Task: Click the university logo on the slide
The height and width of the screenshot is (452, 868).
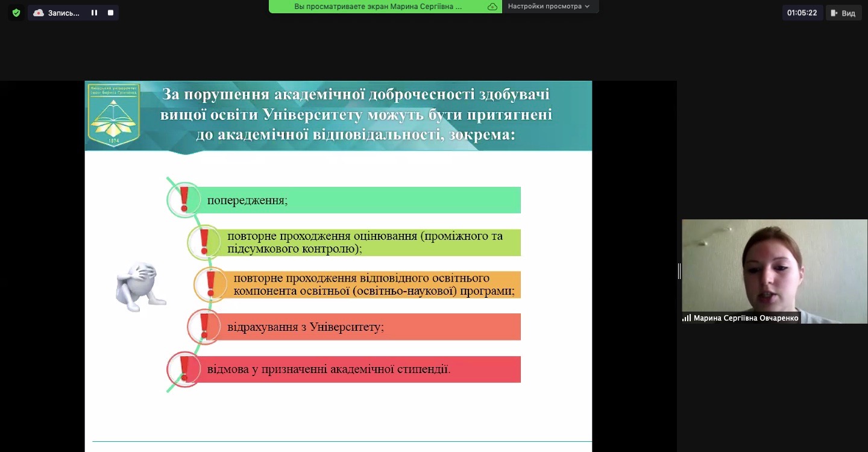Action: (114, 115)
